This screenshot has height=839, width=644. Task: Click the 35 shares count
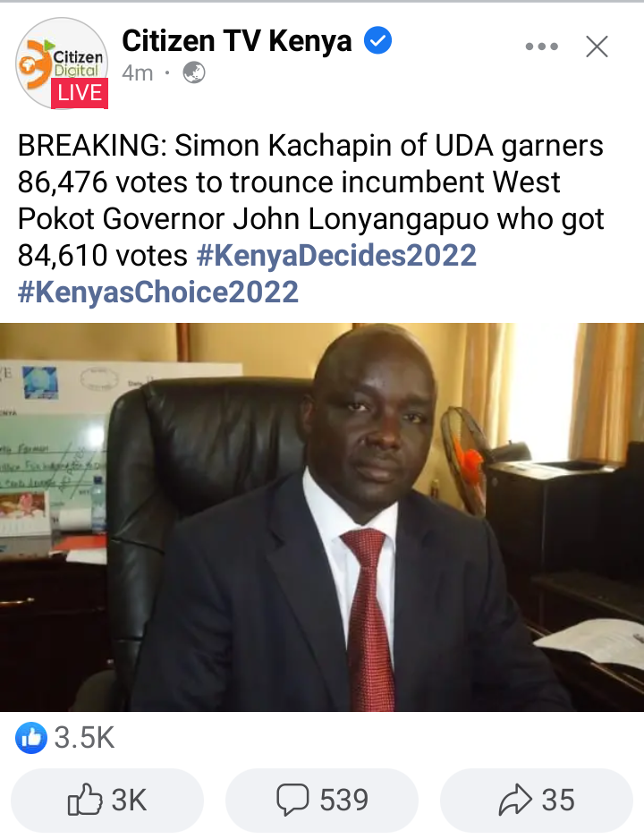[558, 801]
